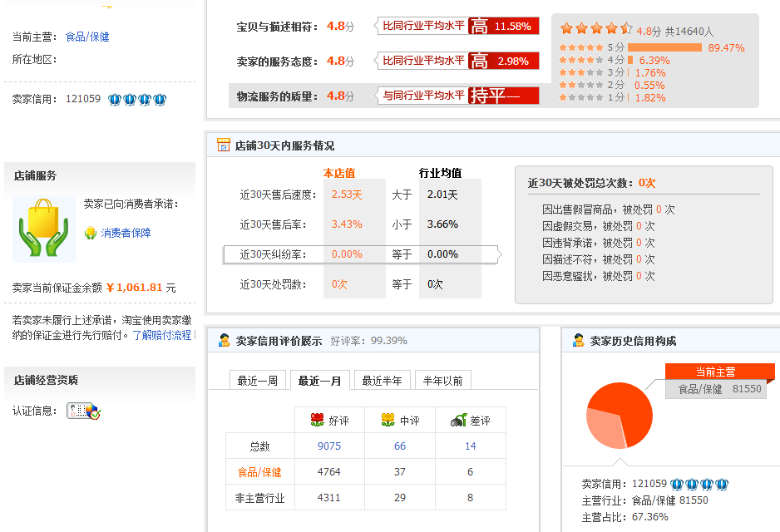Screen dimensions: 780x532
Task: Click the orange star rating icons
Action: 596,29
